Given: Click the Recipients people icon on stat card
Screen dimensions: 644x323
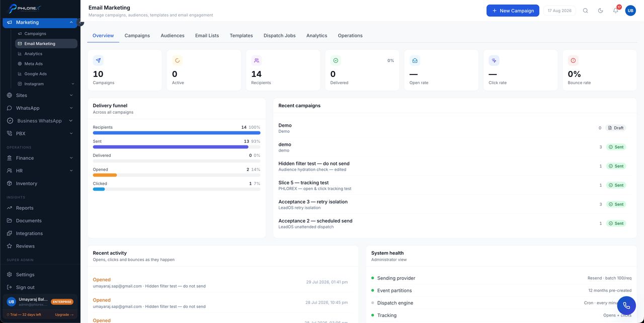Looking at the screenshot, I should coord(257,60).
